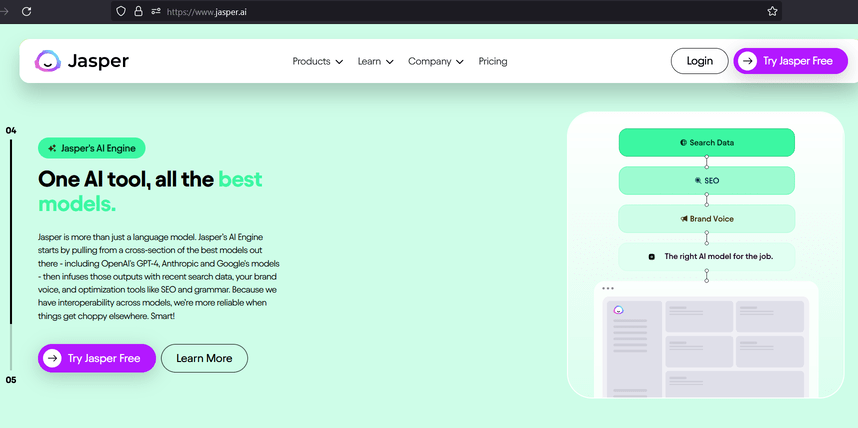858x428 pixels.
Task: Click the sparkle icon in Jasper's AI Engine badge
Action: tap(52, 148)
